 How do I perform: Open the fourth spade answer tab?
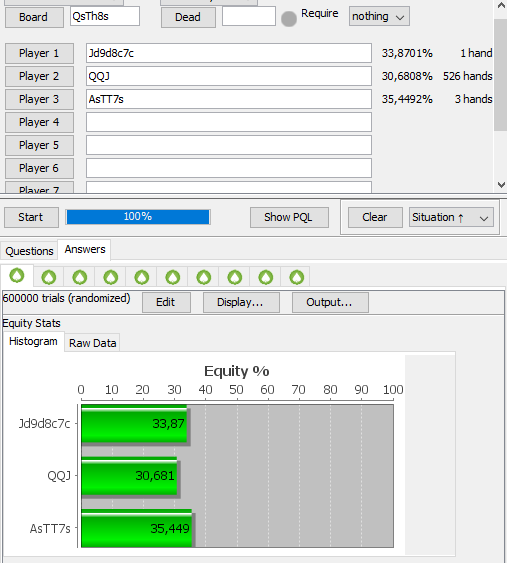tap(111, 277)
